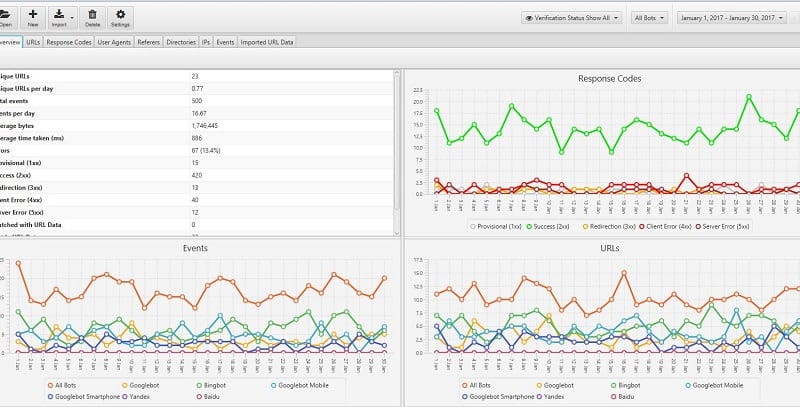
Task: Open the Response Codes tab
Action: pos(69,42)
